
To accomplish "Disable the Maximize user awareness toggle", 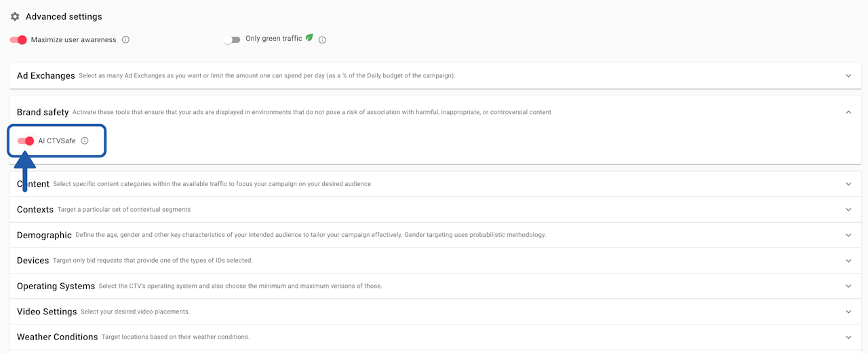I will tap(18, 39).
